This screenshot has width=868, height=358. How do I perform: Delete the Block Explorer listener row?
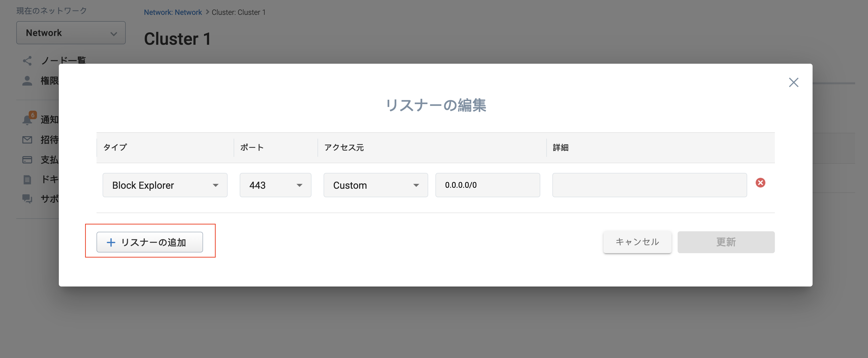click(760, 183)
